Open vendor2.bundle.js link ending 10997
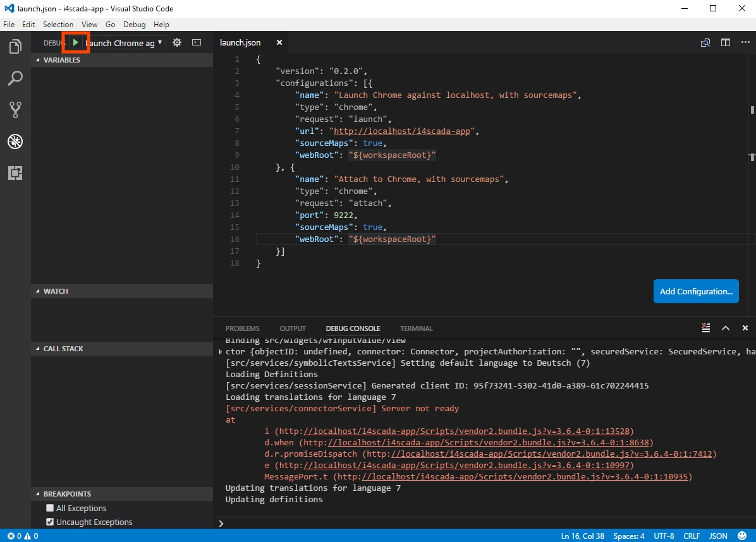The width and height of the screenshot is (756, 542). pyautogui.click(x=466, y=466)
